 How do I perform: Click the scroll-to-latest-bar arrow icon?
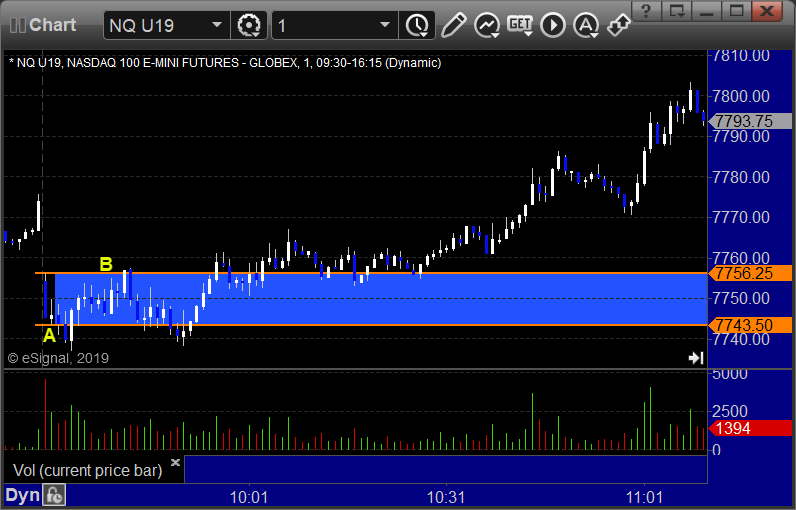tap(696, 358)
